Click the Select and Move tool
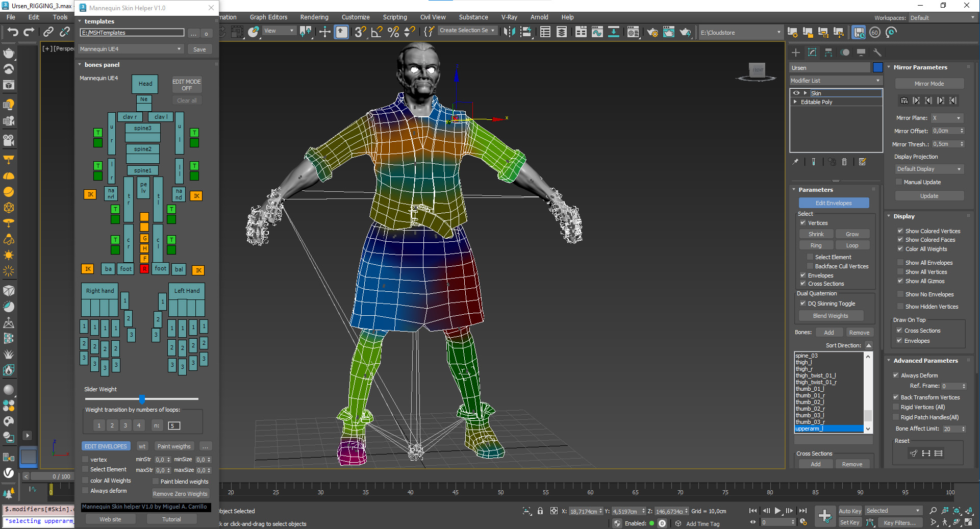 pyautogui.click(x=324, y=32)
